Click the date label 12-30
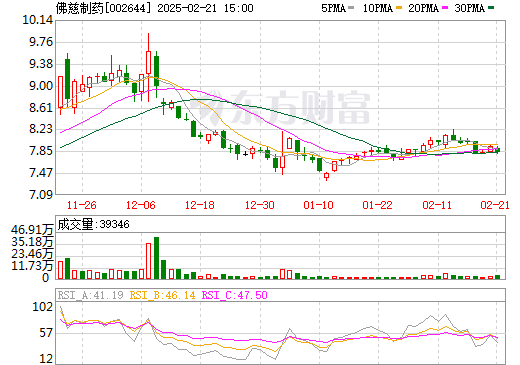Screen dimensions: 520x365 click(x=260, y=205)
